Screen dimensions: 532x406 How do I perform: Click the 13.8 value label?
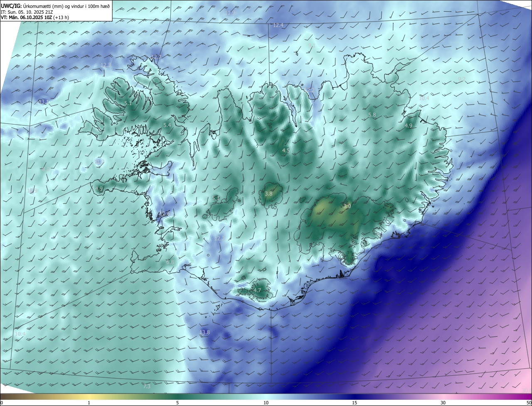click(x=204, y=333)
